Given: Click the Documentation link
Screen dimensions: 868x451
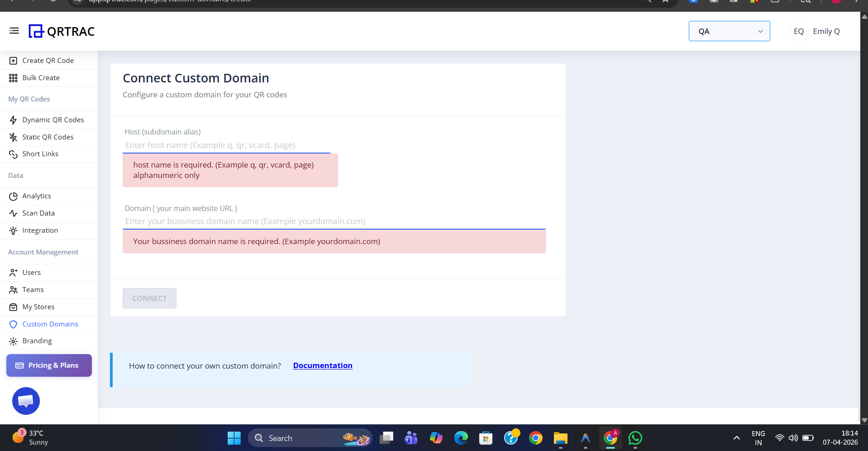Looking at the screenshot, I should tap(322, 365).
